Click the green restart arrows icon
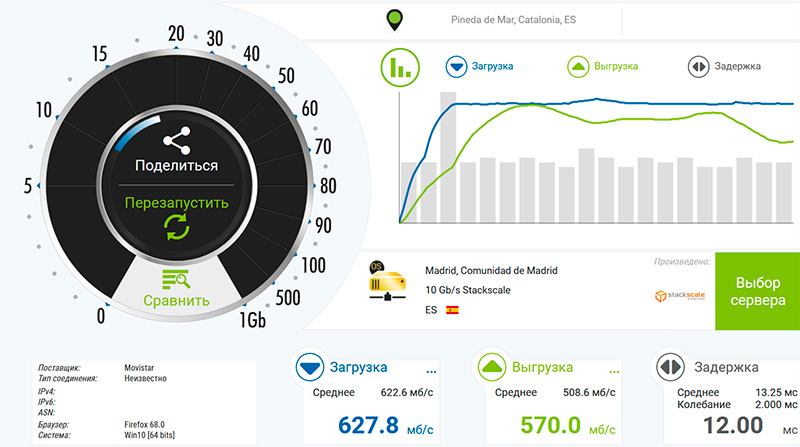 (176, 230)
